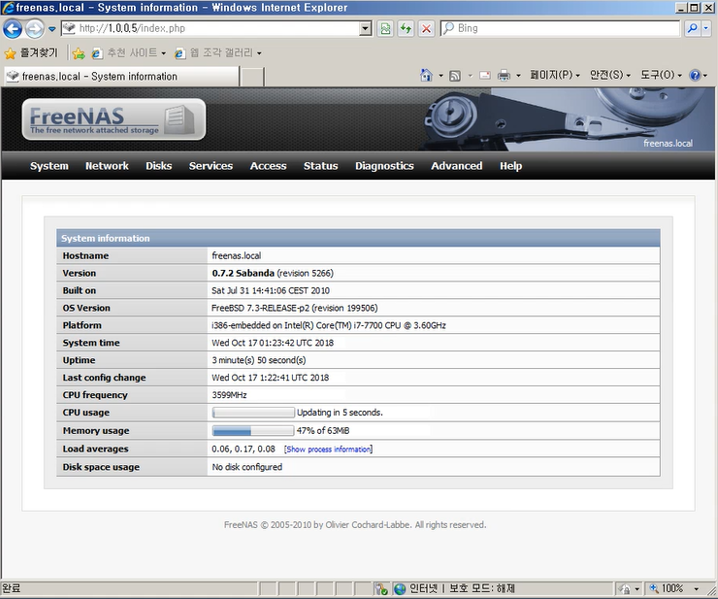The image size is (718, 599).
Task: Click the Read mail envelope icon
Action: point(484,76)
